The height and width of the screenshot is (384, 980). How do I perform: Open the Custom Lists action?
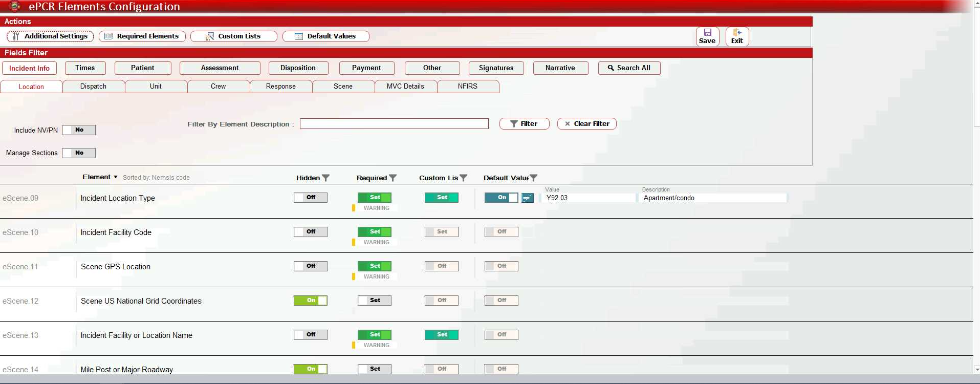coord(234,36)
